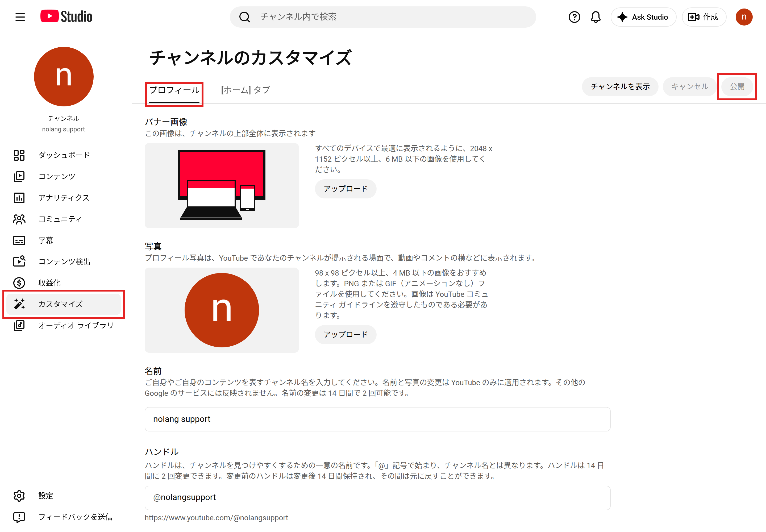
Task: Open the hamburger navigation menu
Action: [20, 17]
